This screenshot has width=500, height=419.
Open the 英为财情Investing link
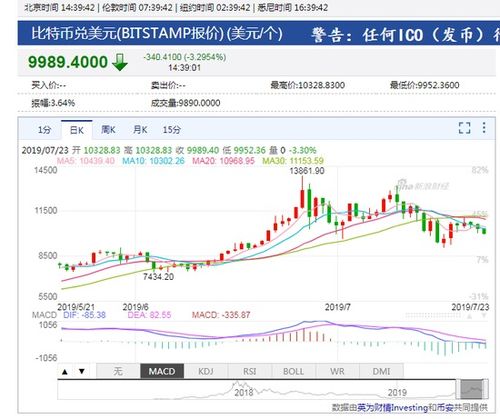pos(392,407)
